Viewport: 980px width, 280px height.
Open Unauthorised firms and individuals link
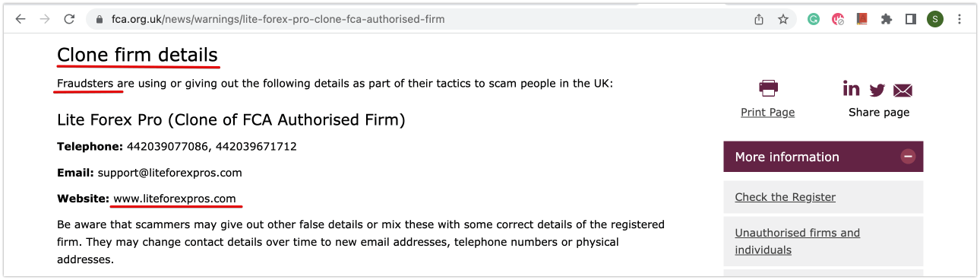797,241
